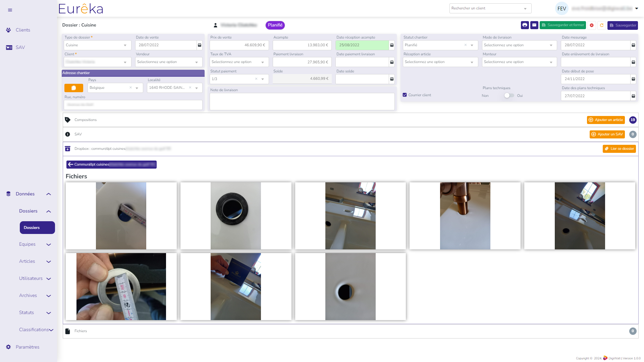Open the Vendeur dropdown
The image size is (644, 362).
pos(169,62)
